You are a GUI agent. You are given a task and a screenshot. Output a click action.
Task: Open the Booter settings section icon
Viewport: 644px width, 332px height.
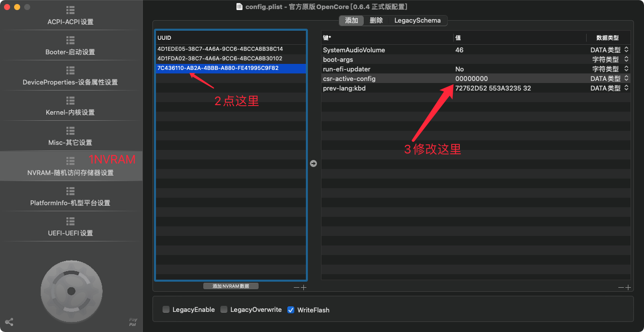[x=70, y=40]
